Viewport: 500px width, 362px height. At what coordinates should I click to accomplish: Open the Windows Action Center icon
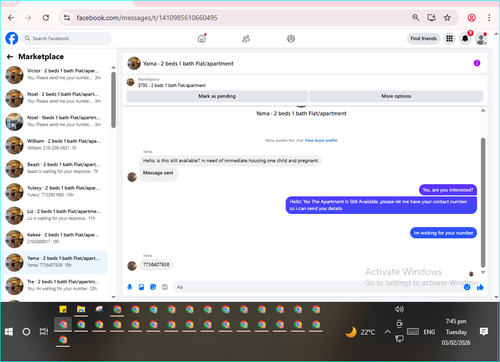point(484,331)
